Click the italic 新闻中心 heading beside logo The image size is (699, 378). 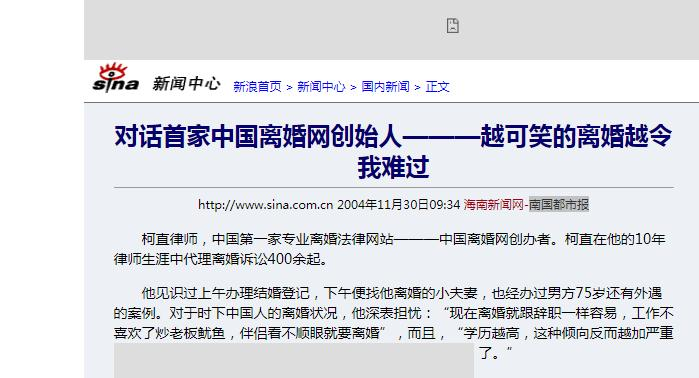[x=186, y=83]
